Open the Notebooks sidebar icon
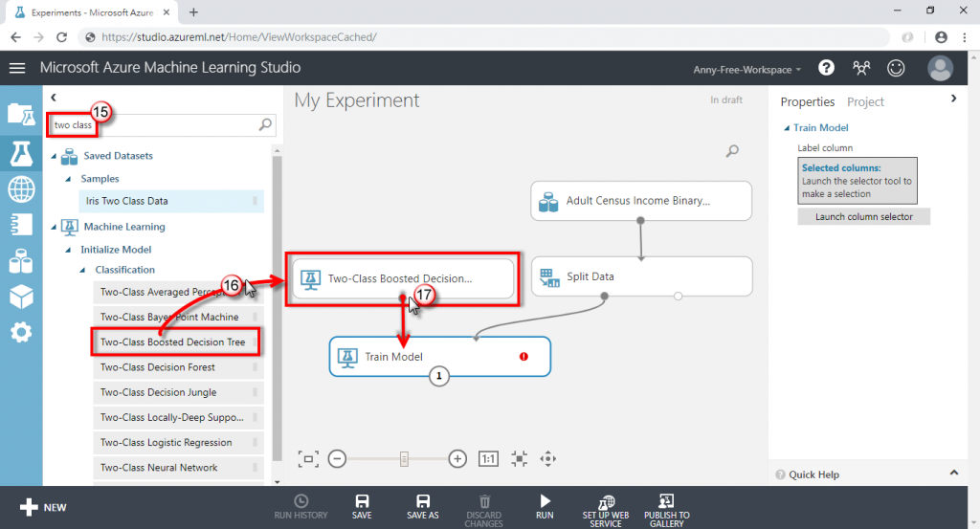 tap(21, 224)
